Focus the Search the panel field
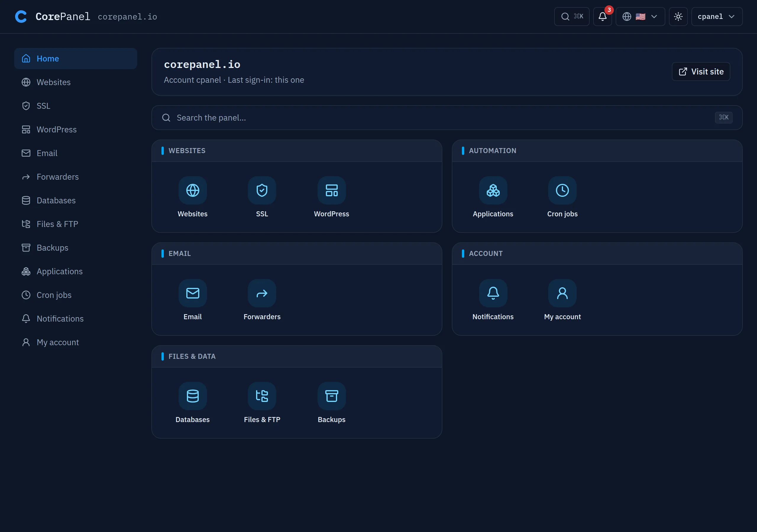The width and height of the screenshot is (757, 532). pos(447,118)
